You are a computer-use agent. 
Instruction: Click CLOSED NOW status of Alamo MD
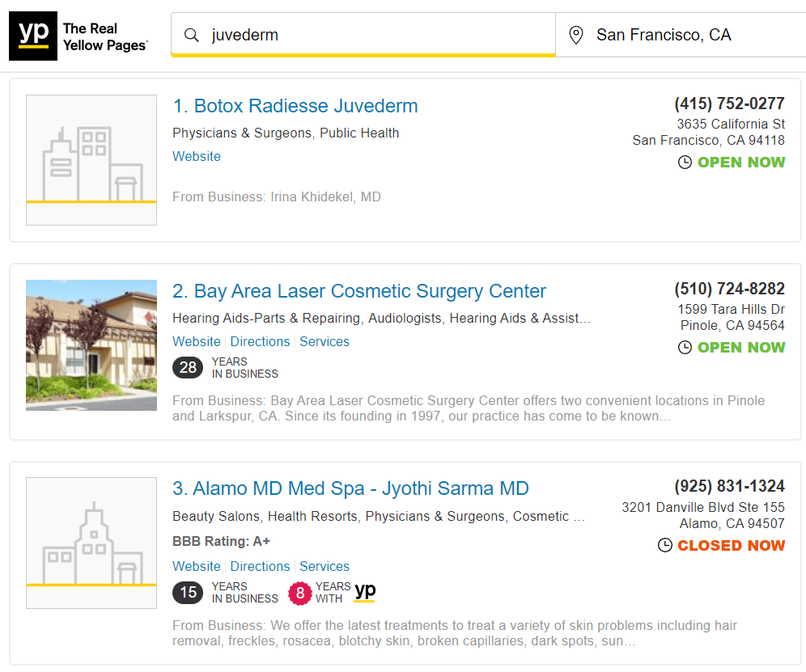(731, 546)
